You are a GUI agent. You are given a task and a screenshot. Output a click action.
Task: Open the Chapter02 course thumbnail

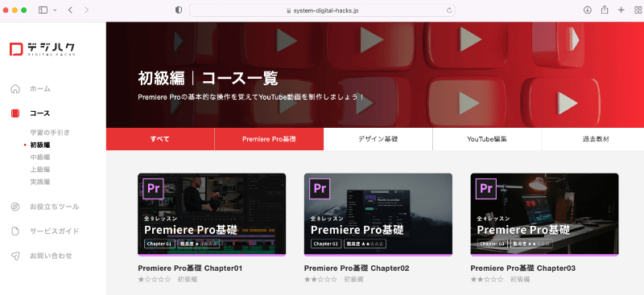[x=378, y=215]
